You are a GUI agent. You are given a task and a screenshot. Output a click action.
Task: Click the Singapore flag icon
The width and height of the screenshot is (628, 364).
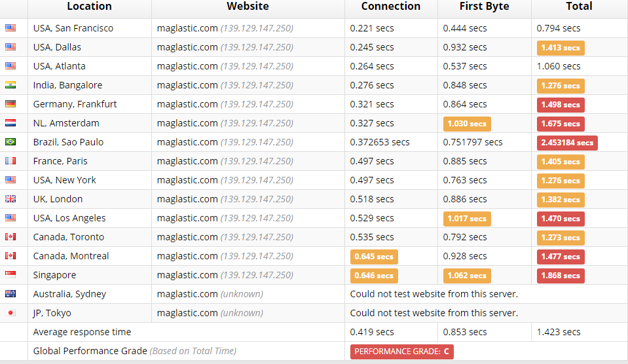(10, 275)
